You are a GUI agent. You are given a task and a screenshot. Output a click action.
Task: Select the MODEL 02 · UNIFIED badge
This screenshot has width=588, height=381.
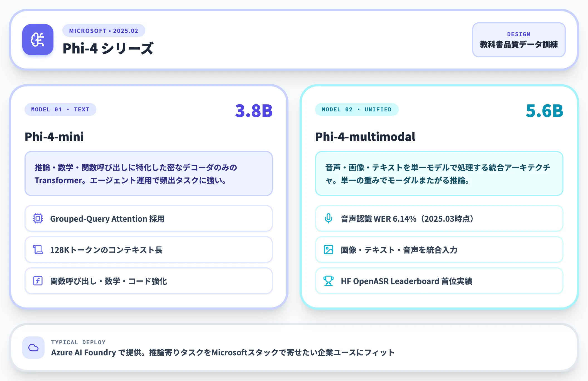pos(357,109)
